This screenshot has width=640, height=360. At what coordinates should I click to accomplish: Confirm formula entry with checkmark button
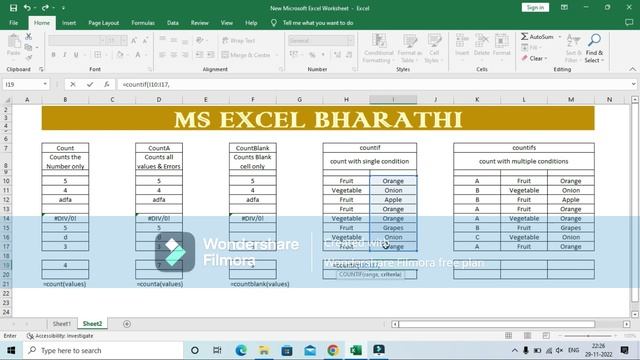90,84
